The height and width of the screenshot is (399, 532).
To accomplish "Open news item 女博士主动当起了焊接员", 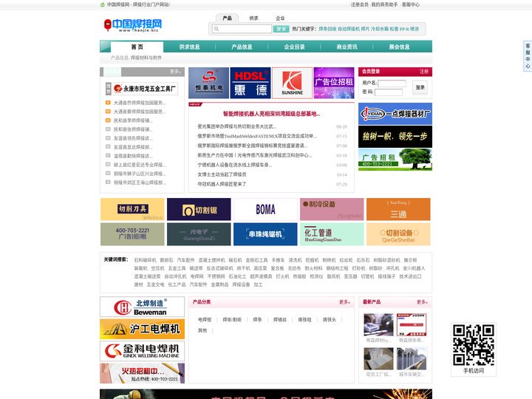I will tap(222, 174).
